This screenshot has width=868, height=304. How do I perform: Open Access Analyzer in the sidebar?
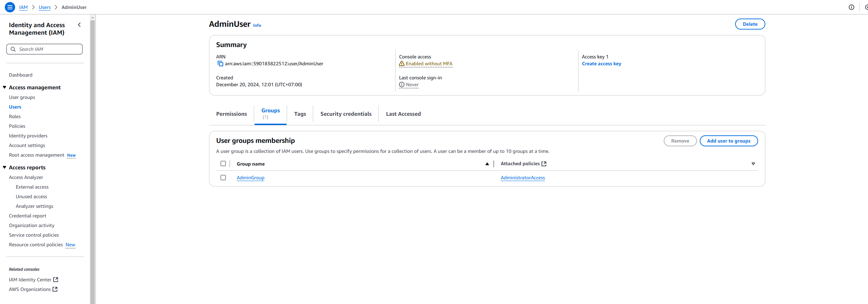26,177
